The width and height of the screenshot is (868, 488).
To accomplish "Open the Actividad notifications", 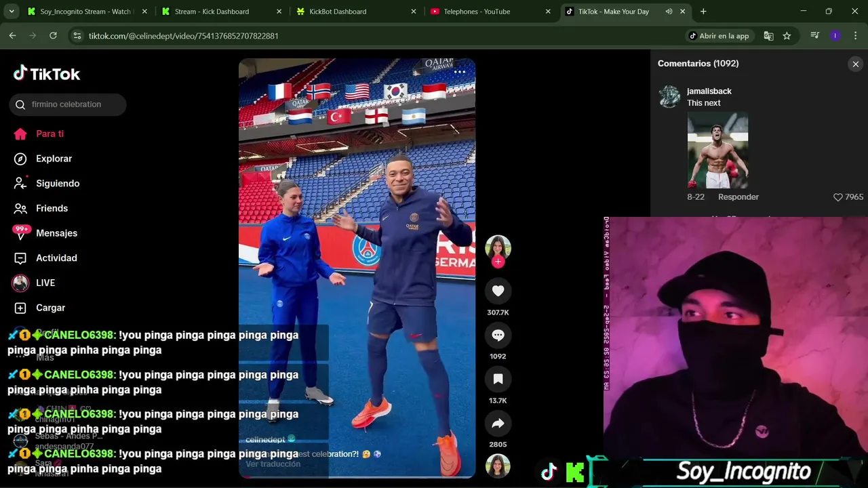I will point(56,258).
